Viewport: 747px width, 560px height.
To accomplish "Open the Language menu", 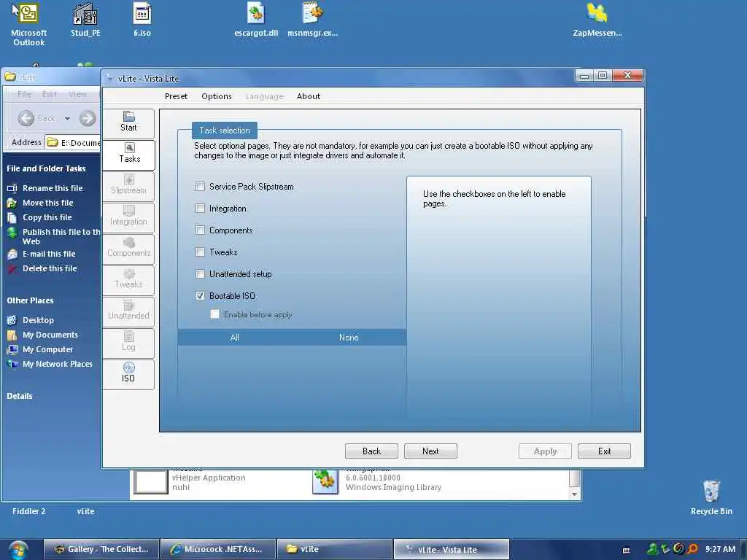I will click(x=264, y=96).
